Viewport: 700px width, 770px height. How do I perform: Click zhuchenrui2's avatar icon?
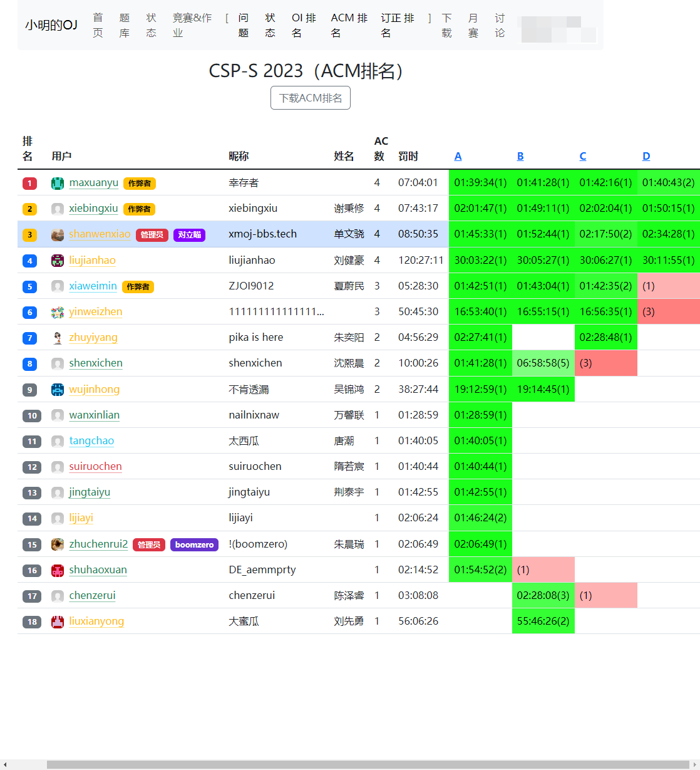(x=58, y=544)
